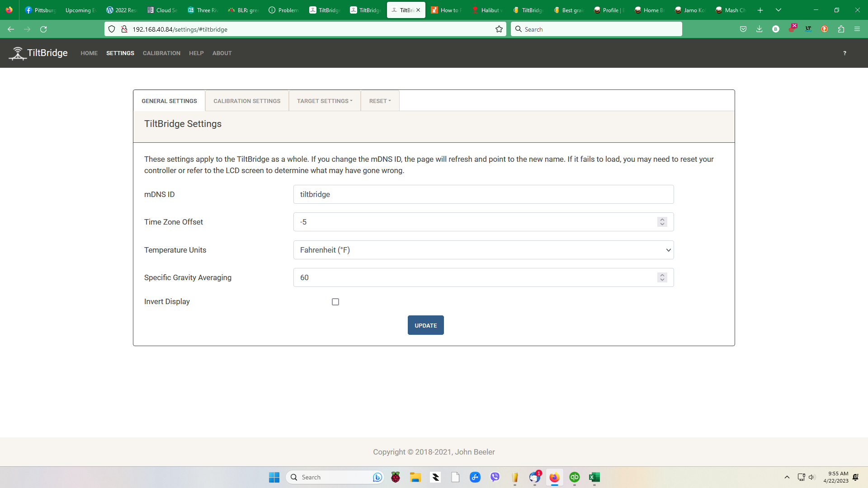
Task: Open Help in the navbar
Action: 196,53
